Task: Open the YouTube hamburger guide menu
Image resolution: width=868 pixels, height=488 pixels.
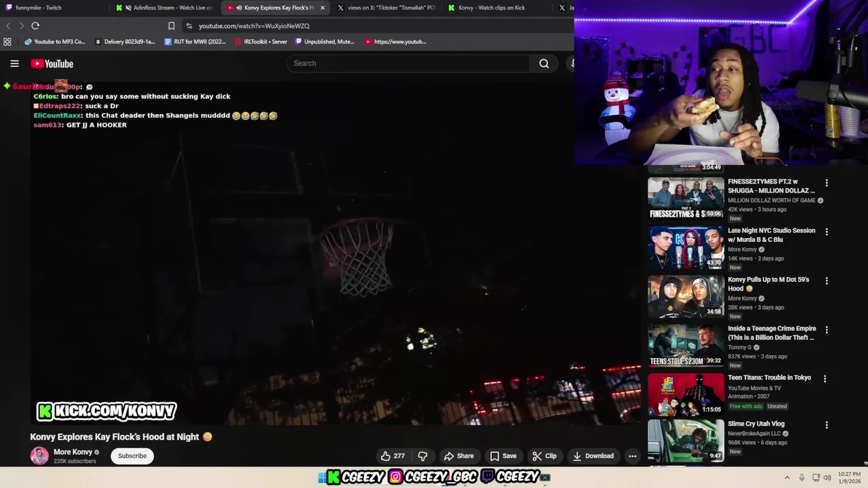Action: click(x=14, y=64)
